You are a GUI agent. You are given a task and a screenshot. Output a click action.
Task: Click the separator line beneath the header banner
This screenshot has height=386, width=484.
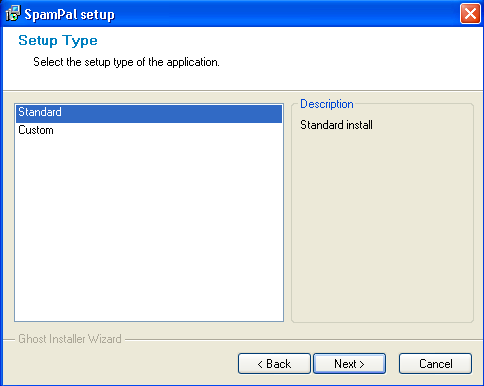pos(242,90)
